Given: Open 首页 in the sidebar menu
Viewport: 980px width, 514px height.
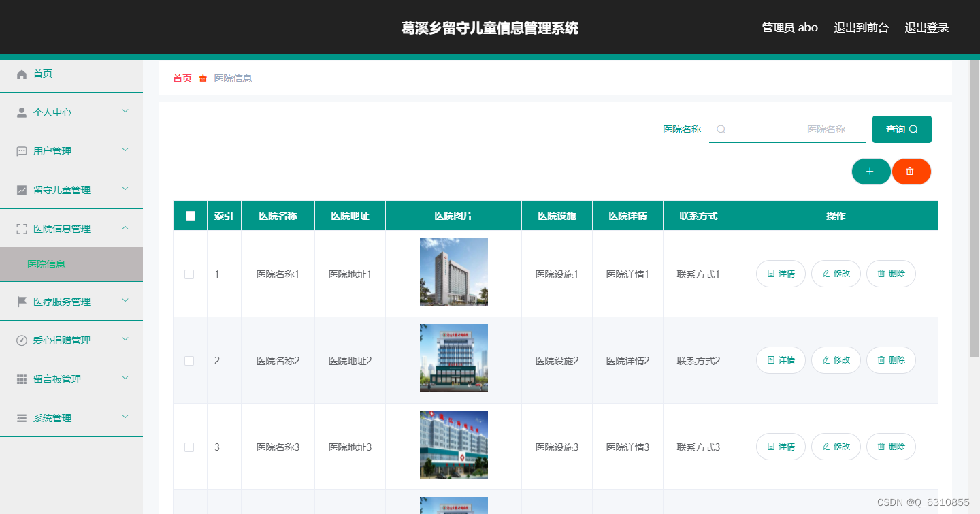Looking at the screenshot, I should pos(71,74).
